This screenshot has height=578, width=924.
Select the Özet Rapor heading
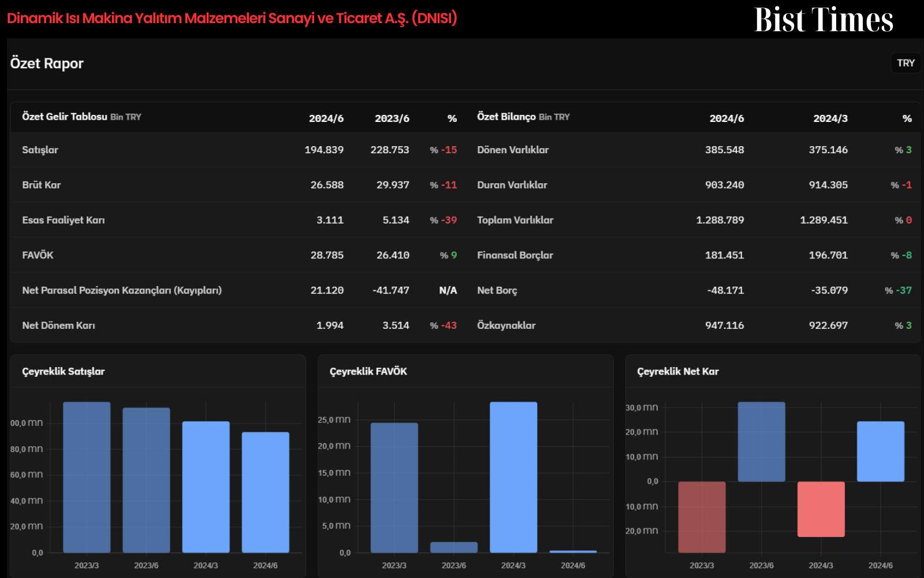pyautogui.click(x=47, y=63)
